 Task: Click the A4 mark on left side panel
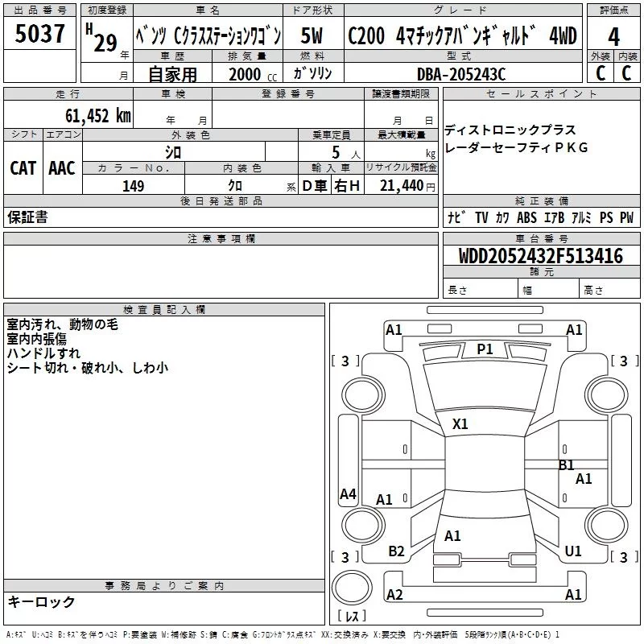tap(348, 493)
